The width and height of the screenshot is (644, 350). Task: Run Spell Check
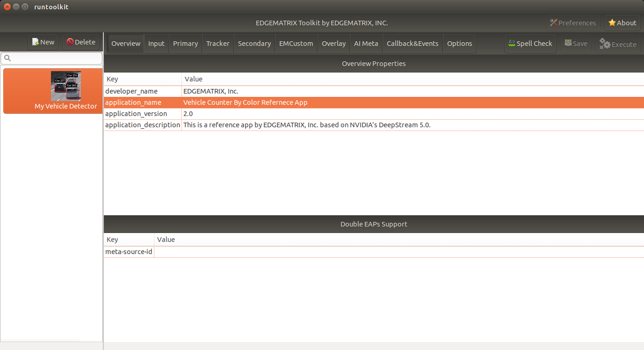(530, 44)
